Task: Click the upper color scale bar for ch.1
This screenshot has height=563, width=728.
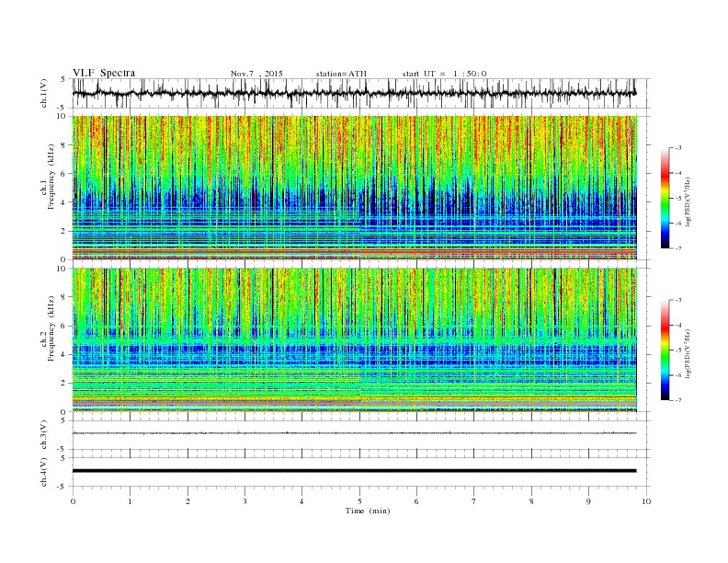Action: pos(665,198)
